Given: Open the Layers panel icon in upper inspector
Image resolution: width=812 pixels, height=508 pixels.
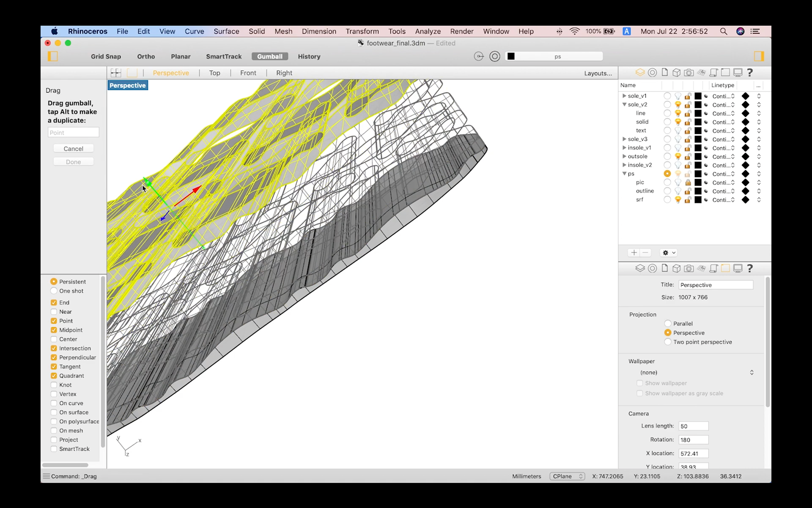Looking at the screenshot, I should click(x=640, y=72).
